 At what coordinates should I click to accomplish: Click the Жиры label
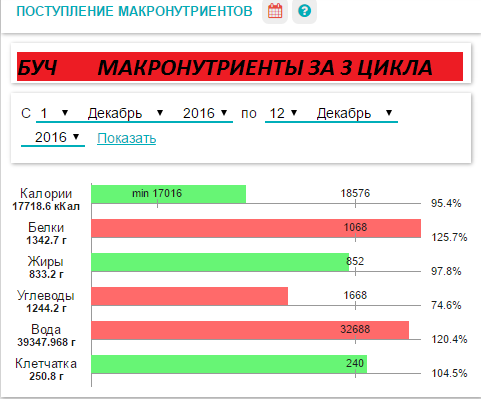coord(46,262)
